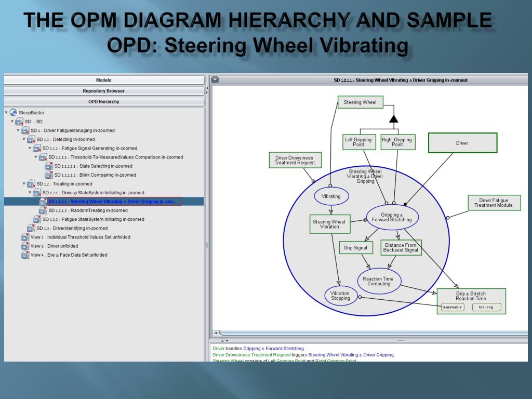Image resolution: width=532 pixels, height=399 pixels.
Task: Click icon of View 2 Individual Threshold Values
Action: pos(25,237)
